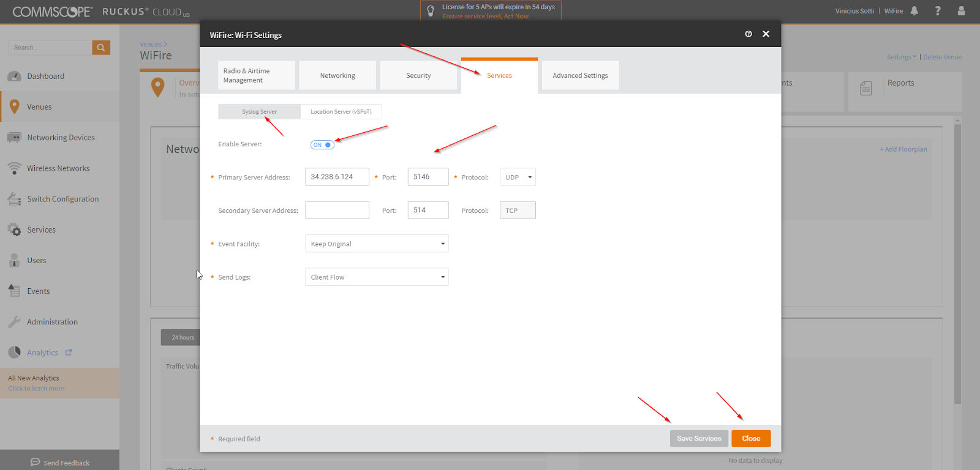
Task: Open the user account profile icon
Action: point(961,11)
